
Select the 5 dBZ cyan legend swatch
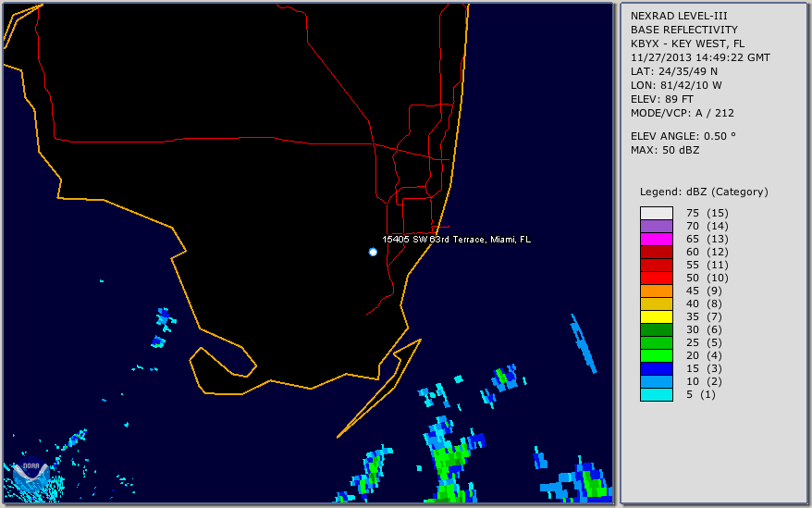pyautogui.click(x=656, y=394)
